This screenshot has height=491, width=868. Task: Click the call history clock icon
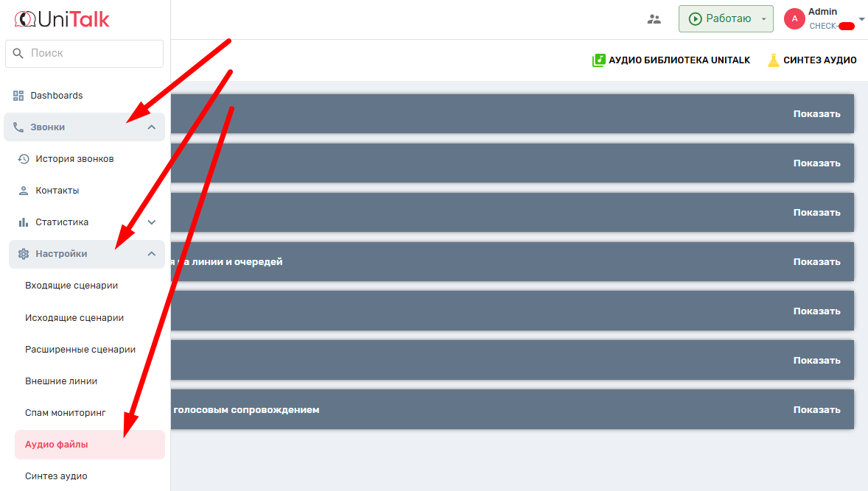[24, 159]
